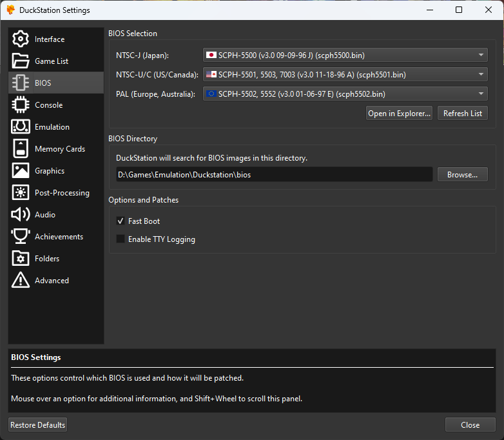This screenshot has height=440, width=504.
Task: Select the Folders text entry
Action: coord(47,259)
